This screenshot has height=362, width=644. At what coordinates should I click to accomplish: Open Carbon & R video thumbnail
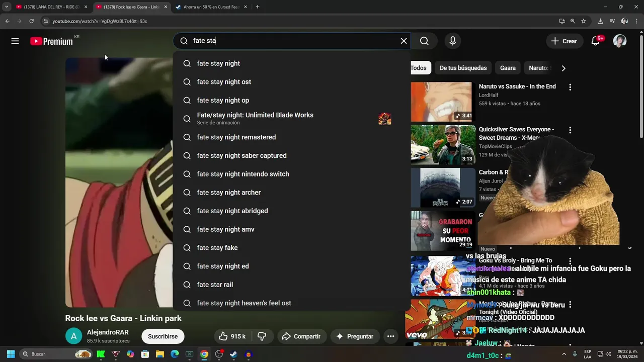click(x=443, y=188)
